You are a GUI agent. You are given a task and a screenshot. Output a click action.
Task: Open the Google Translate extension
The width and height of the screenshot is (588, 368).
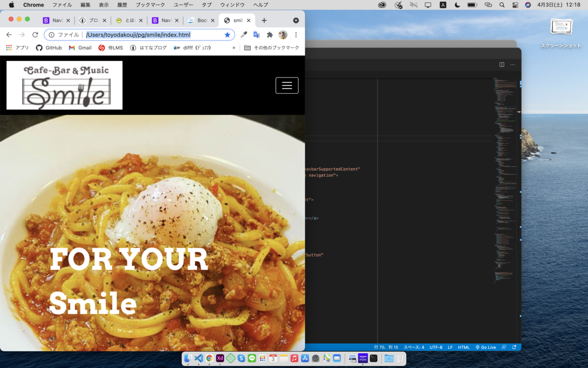tap(256, 35)
